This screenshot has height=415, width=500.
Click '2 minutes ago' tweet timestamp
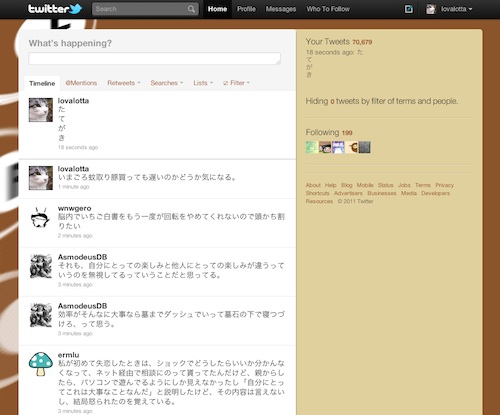tap(75, 236)
